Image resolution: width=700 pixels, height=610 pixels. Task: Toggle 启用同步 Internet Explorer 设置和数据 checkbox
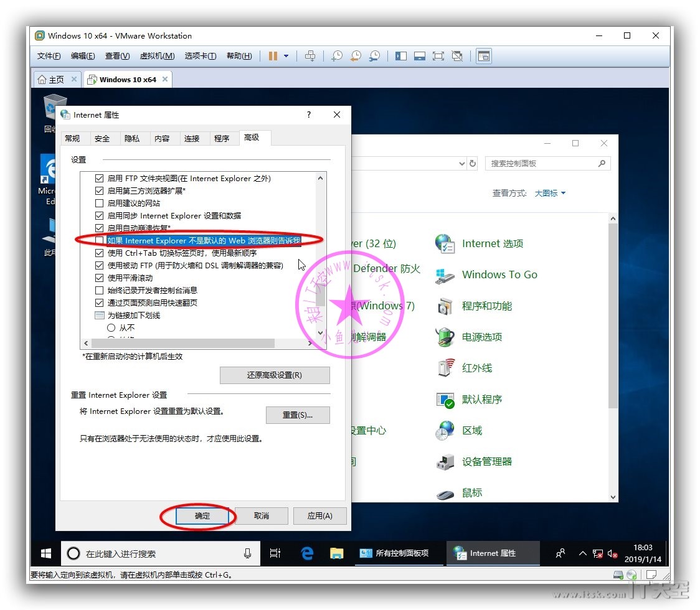pos(100,216)
